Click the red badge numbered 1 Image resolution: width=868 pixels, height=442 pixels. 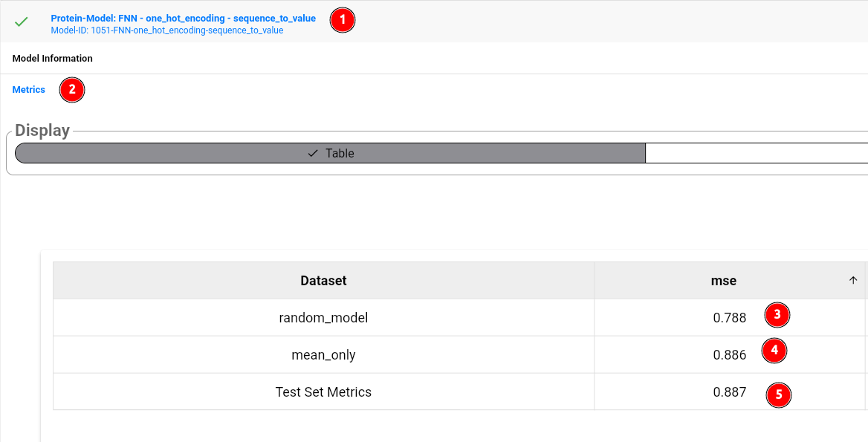point(343,20)
